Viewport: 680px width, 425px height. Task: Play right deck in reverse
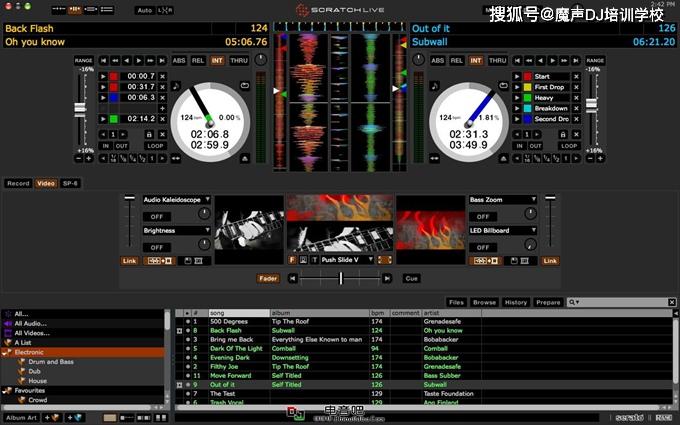[540, 60]
